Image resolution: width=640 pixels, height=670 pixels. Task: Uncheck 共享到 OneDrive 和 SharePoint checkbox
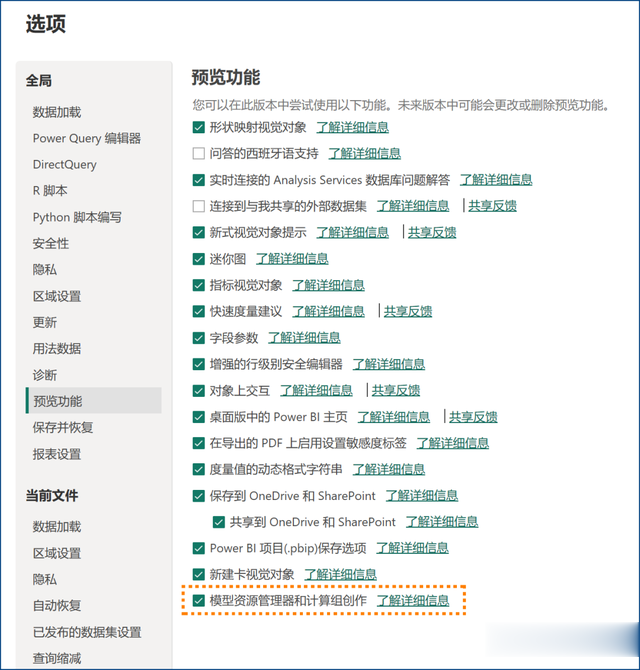coord(219,522)
